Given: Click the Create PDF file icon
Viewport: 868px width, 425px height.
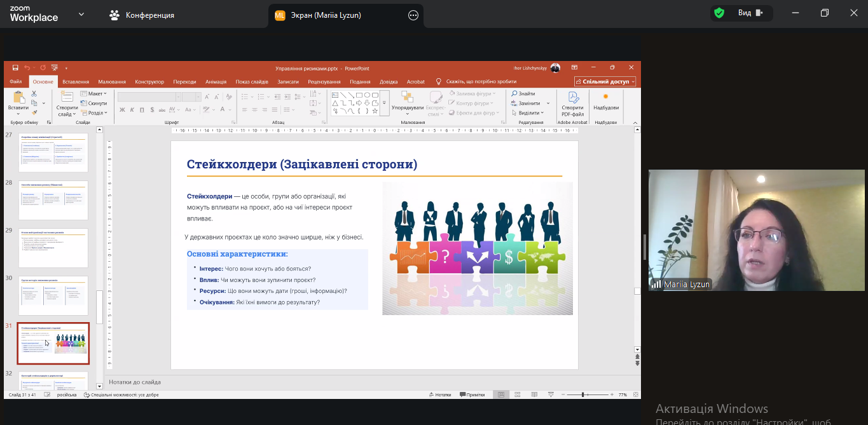Looking at the screenshot, I should click(572, 98).
